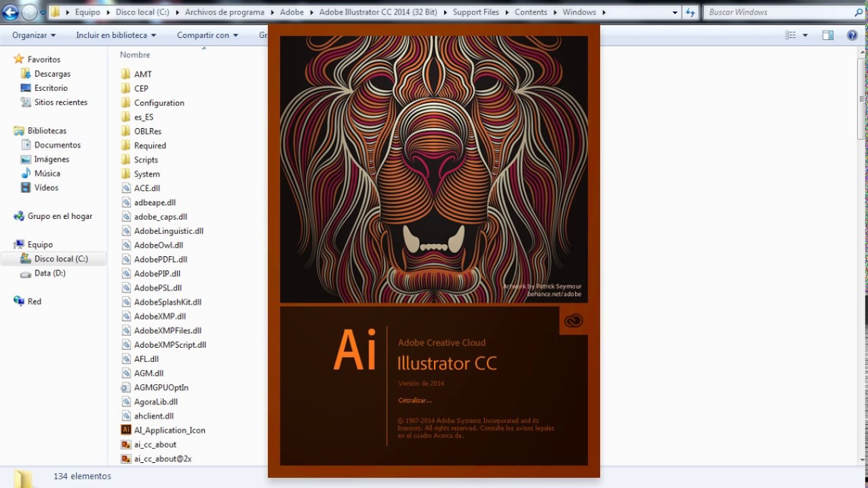The height and width of the screenshot is (488, 868).
Task: Click the Buscar Windows search field
Action: pyautogui.click(x=785, y=12)
